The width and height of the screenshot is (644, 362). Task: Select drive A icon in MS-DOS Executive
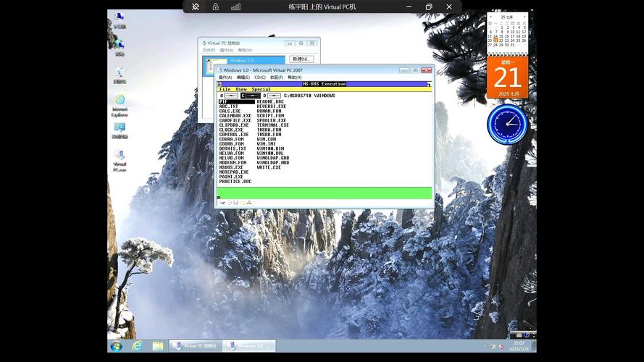229,96
